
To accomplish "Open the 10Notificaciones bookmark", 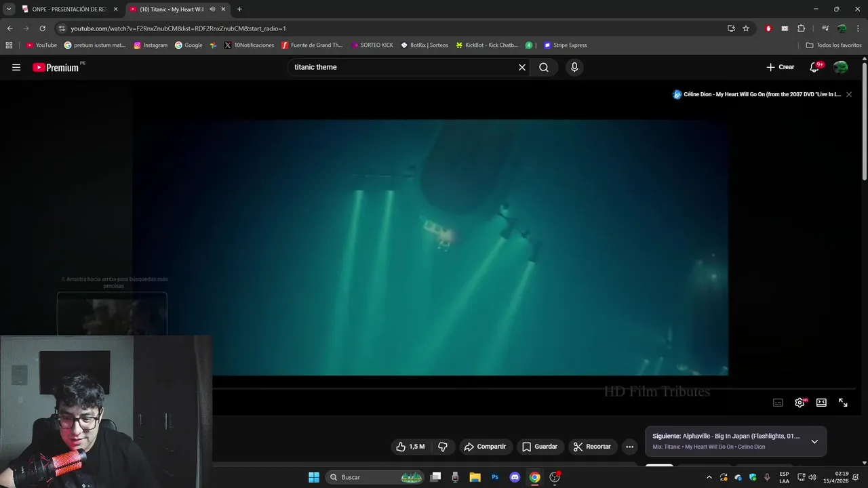I will [249, 45].
